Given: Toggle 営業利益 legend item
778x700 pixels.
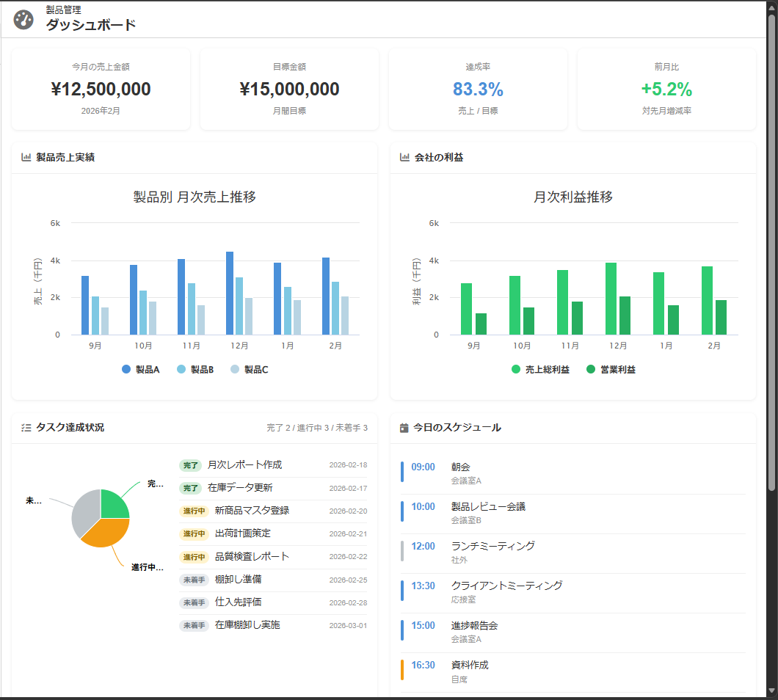Looking at the screenshot, I should coord(611,369).
